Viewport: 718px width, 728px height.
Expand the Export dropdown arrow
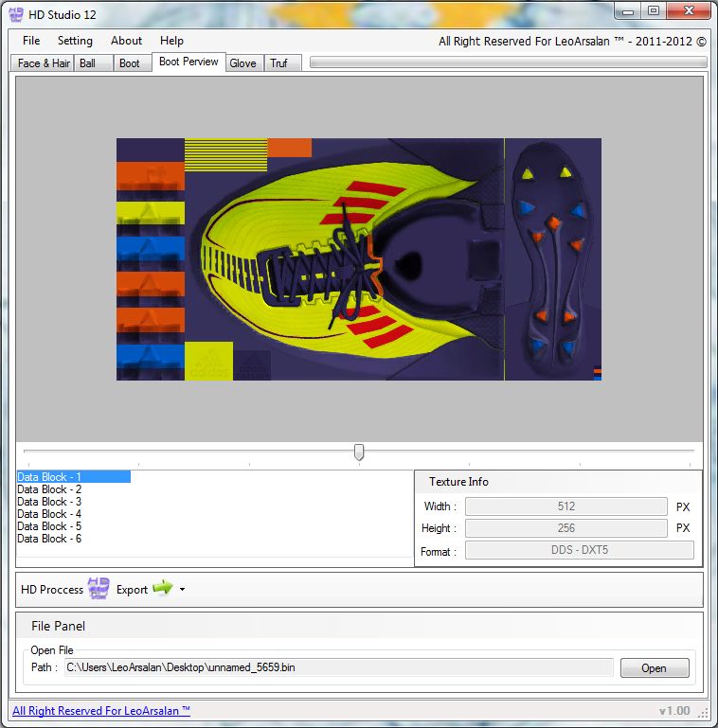coord(182,590)
